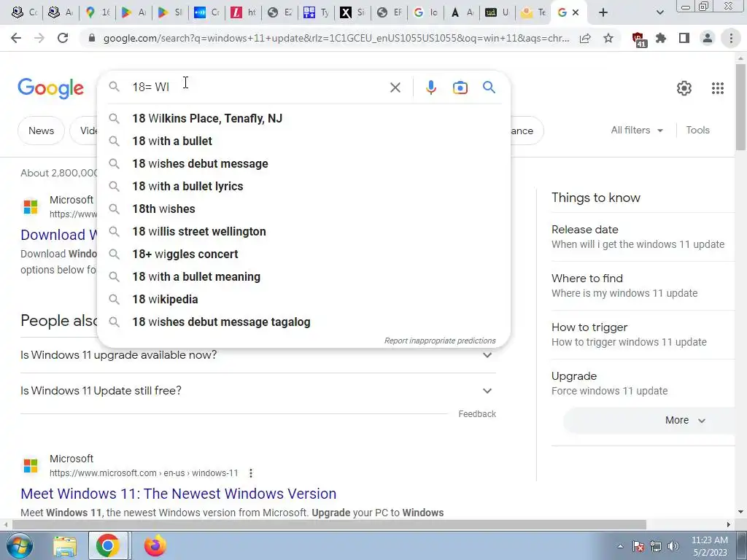Choose the 18th wishes suggestion
Viewport: 747px width, 560px height.
(303, 209)
